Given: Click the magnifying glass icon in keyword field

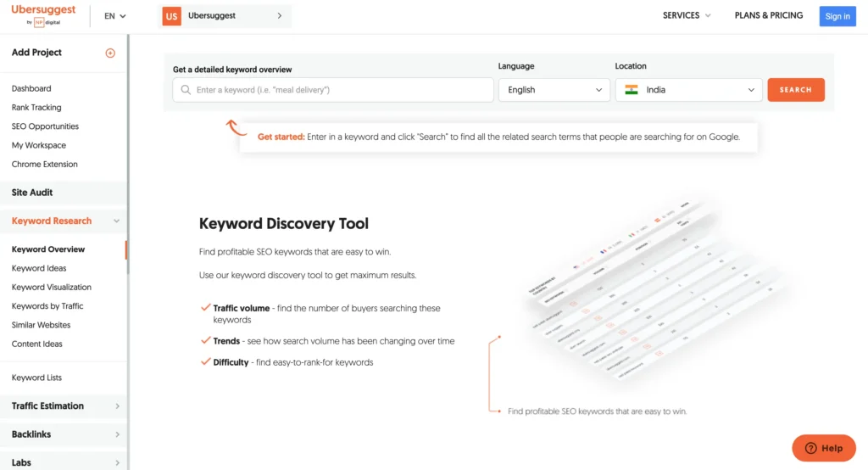Looking at the screenshot, I should pos(186,90).
